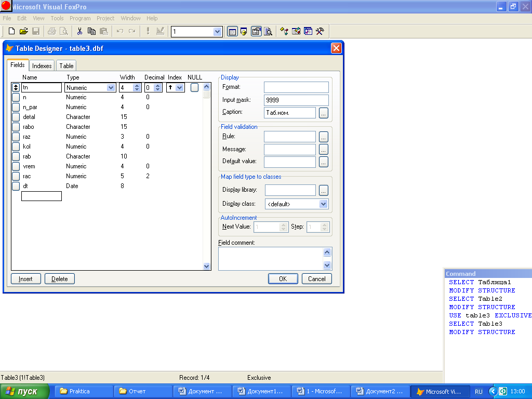
Task: Click the fields list scroll up arrow
Action: click(x=207, y=87)
